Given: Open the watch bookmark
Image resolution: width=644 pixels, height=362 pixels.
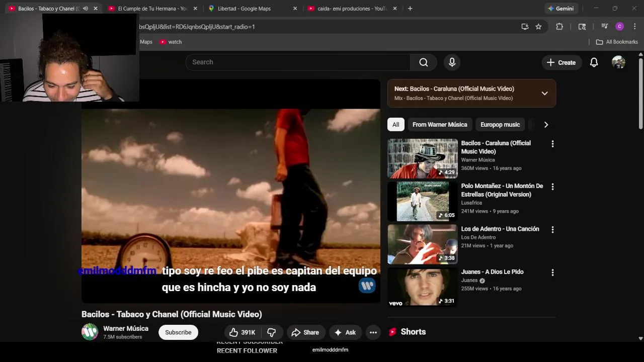Looking at the screenshot, I should coord(171,42).
